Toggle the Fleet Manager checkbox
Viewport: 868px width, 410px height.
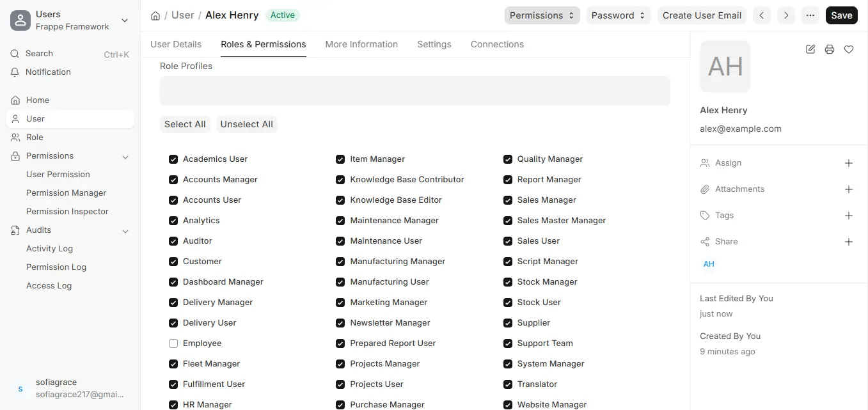click(173, 364)
